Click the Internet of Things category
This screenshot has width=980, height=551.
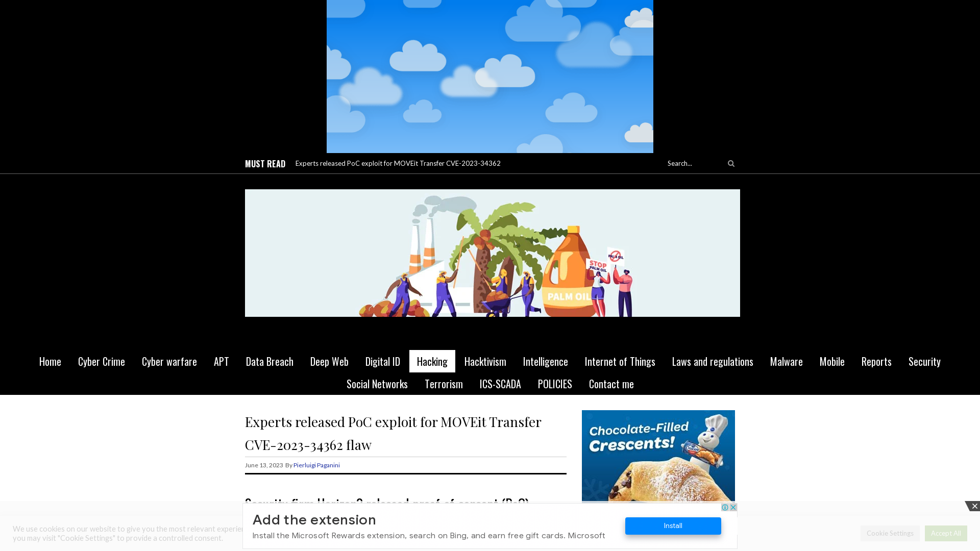tap(620, 361)
